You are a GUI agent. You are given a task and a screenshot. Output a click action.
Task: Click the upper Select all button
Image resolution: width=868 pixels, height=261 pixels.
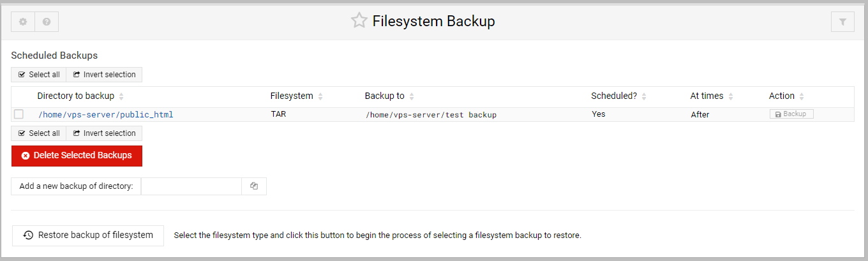point(39,75)
